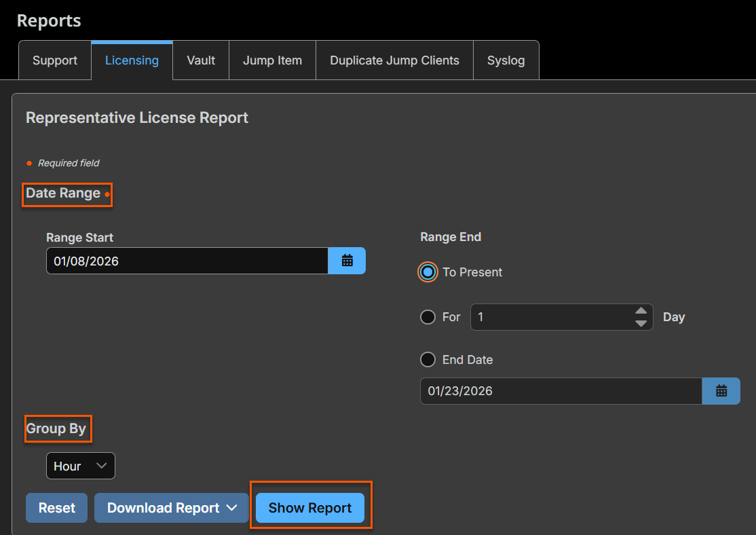This screenshot has width=756, height=535.
Task: Decrease the For days spinner value
Action: [x=641, y=323]
